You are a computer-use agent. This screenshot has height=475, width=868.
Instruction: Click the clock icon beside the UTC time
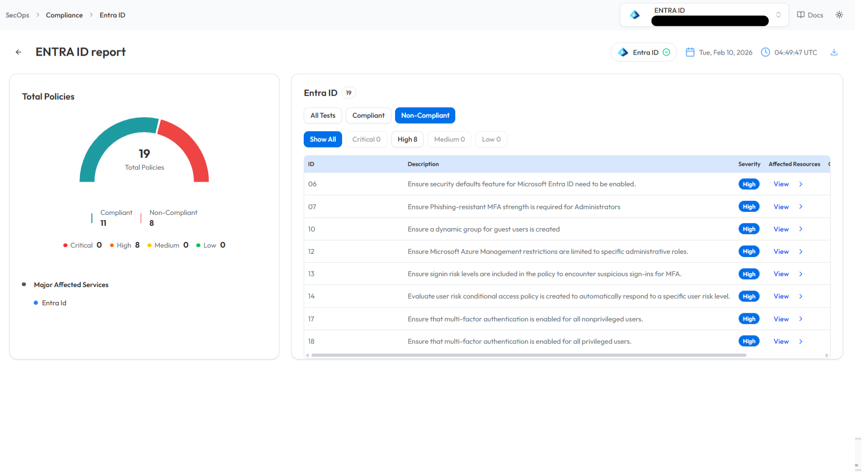(765, 52)
